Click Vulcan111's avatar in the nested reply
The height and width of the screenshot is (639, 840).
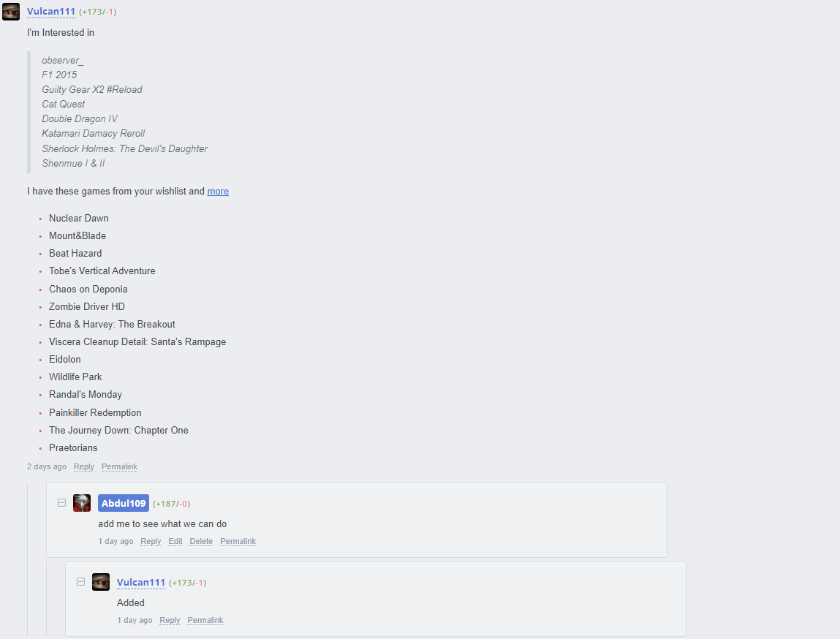101,582
